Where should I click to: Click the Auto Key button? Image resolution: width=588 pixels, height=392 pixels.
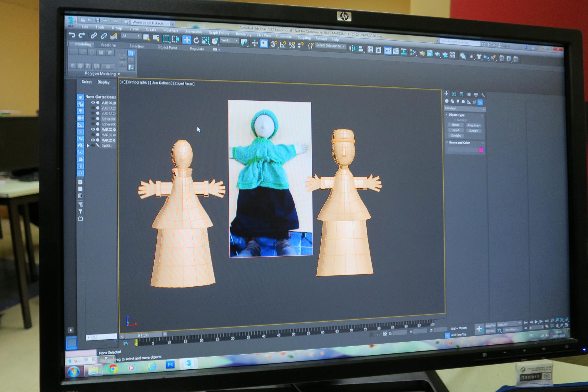490,325
